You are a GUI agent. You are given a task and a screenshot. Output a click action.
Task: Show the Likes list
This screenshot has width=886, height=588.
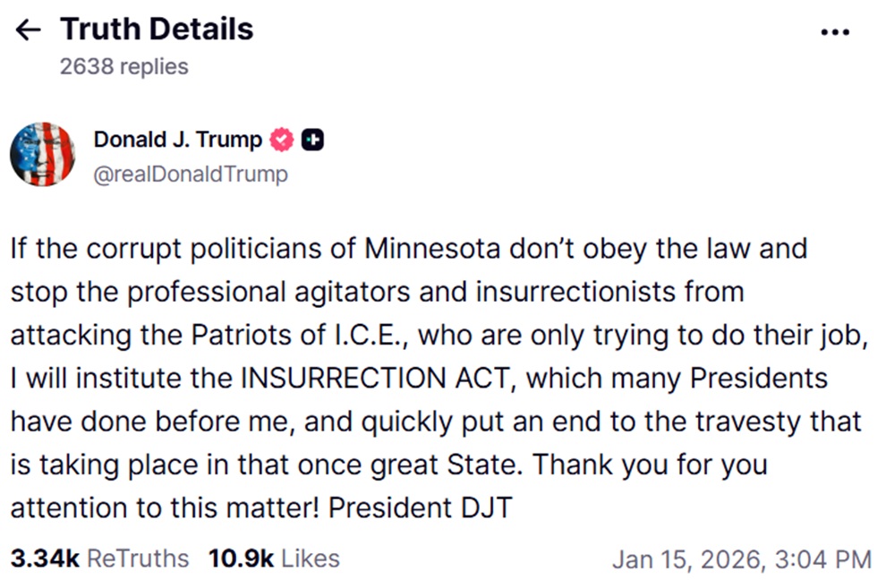point(310,558)
